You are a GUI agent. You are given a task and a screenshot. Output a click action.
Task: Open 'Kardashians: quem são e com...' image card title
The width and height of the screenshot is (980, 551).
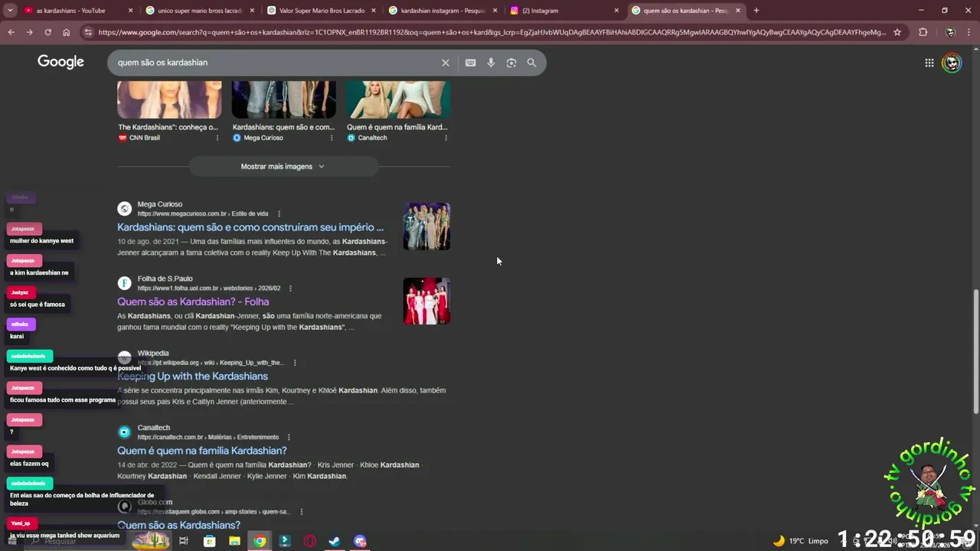283,127
